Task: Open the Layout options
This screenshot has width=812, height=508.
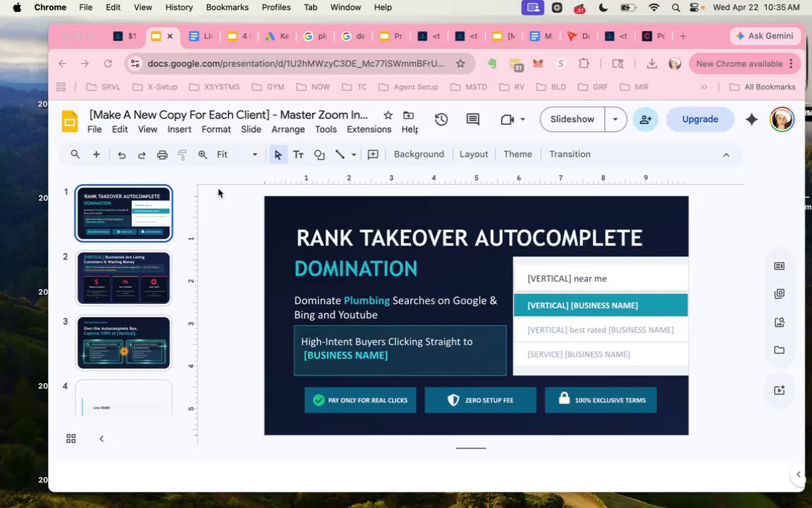Action: point(474,155)
